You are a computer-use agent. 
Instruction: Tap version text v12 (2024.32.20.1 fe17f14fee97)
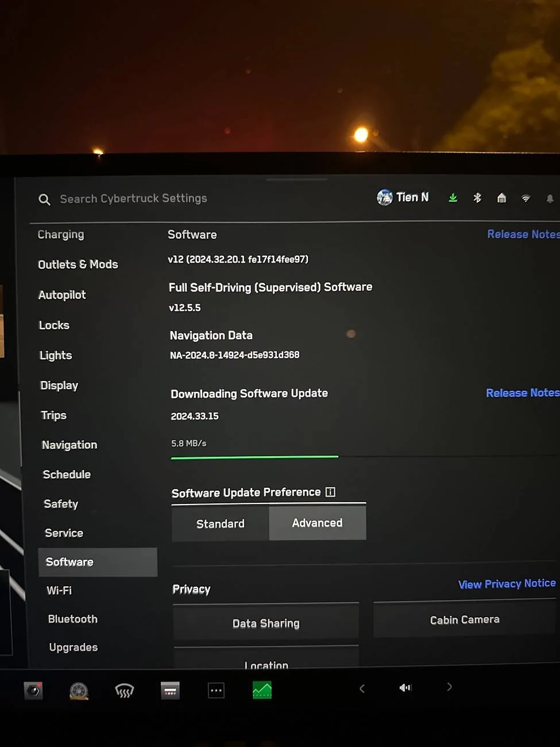tap(238, 259)
